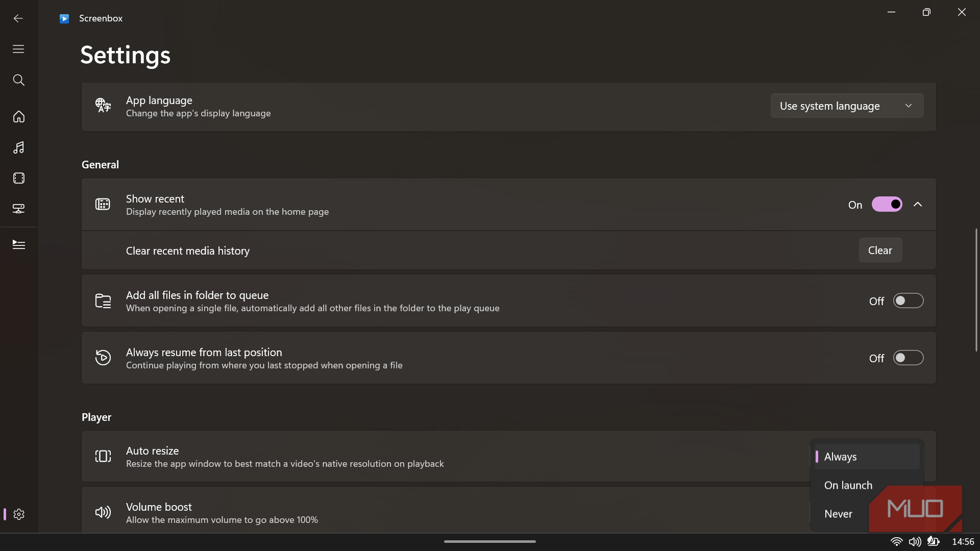980x551 pixels.
Task: Open the Network icon in sidebar
Action: click(x=18, y=209)
